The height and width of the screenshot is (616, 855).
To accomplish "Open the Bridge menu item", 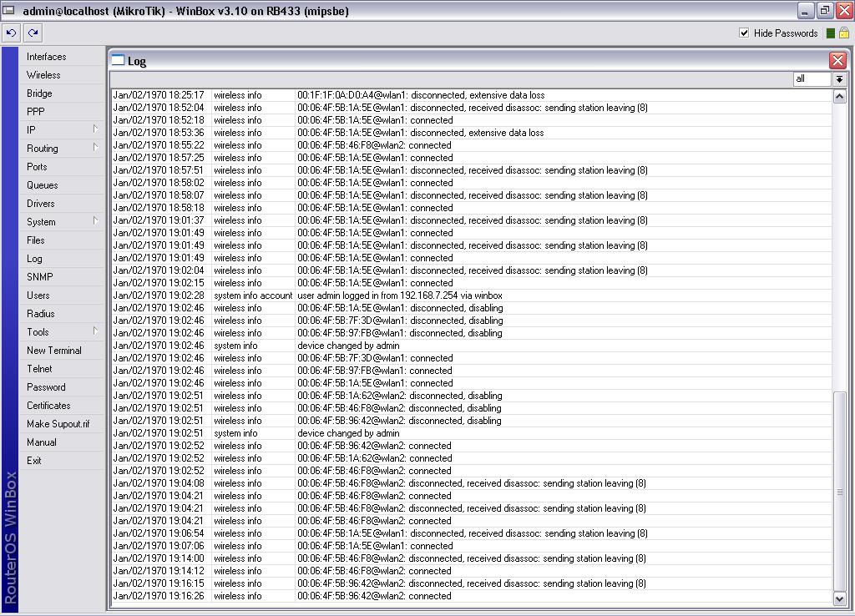I will 62,93.
